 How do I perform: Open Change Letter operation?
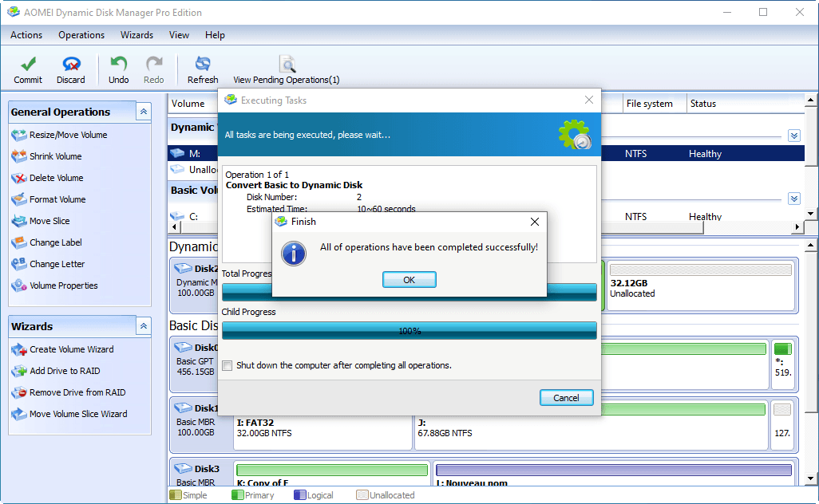click(x=48, y=264)
